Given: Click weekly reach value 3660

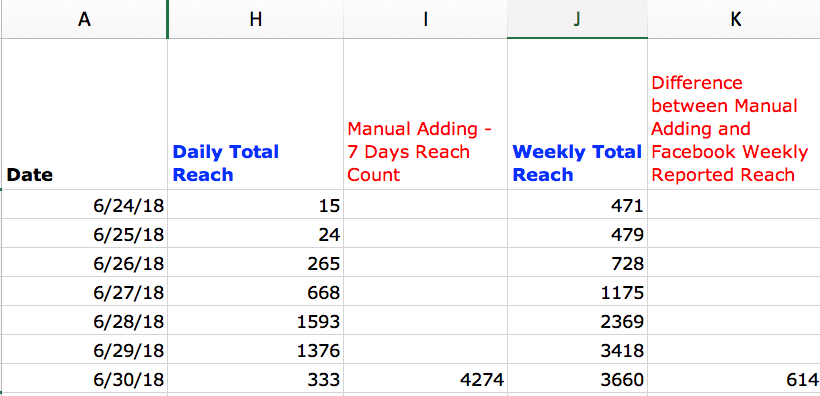Looking at the screenshot, I should point(577,378).
